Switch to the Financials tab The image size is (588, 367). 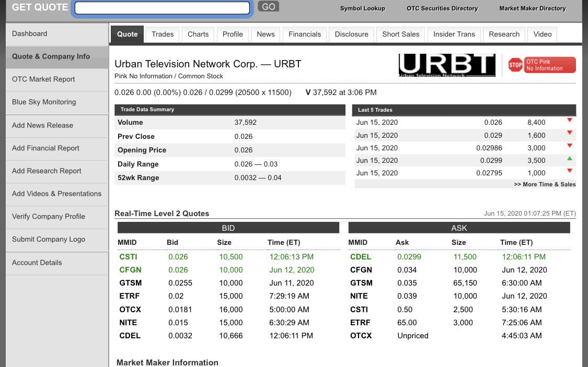tap(305, 34)
